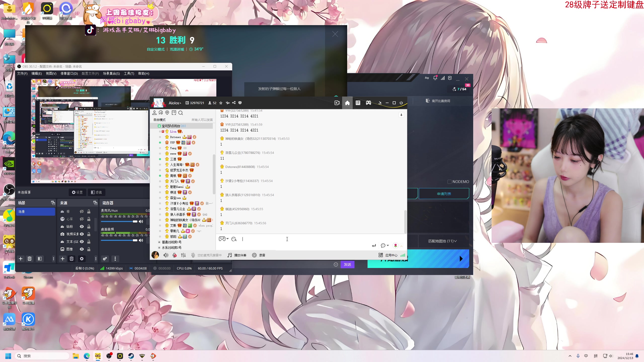This screenshot has height=362, width=644.
Task: Click the OBS 滤镜 button
Action: 96,192
